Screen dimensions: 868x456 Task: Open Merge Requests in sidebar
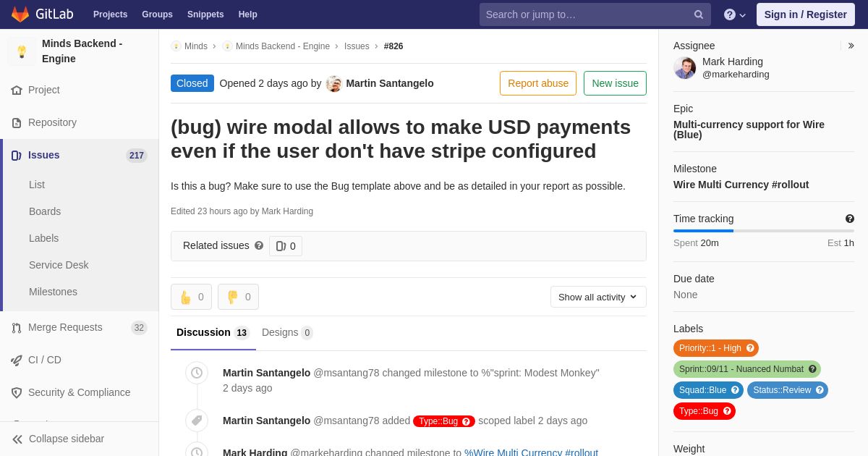pos(80,327)
